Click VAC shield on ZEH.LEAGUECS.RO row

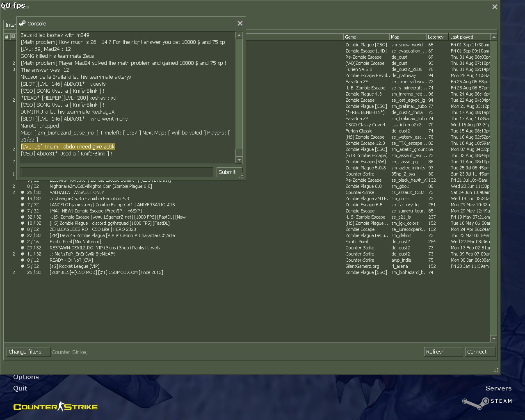(22, 229)
